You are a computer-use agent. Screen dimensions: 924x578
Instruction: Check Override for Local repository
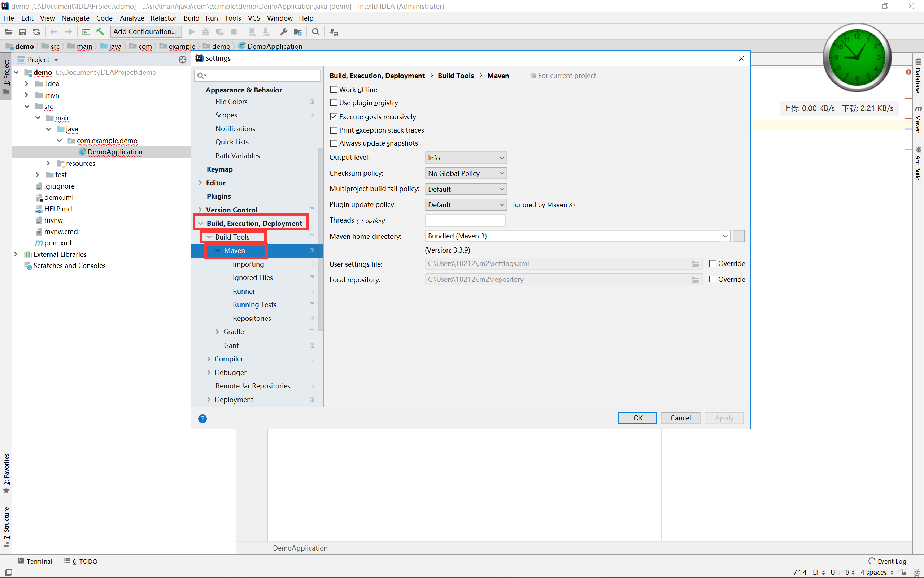point(712,279)
